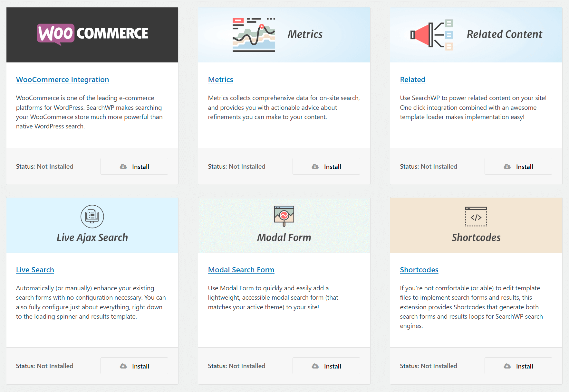This screenshot has height=392, width=569.
Task: Click the WooCommerce logo banner
Action: [x=92, y=35]
